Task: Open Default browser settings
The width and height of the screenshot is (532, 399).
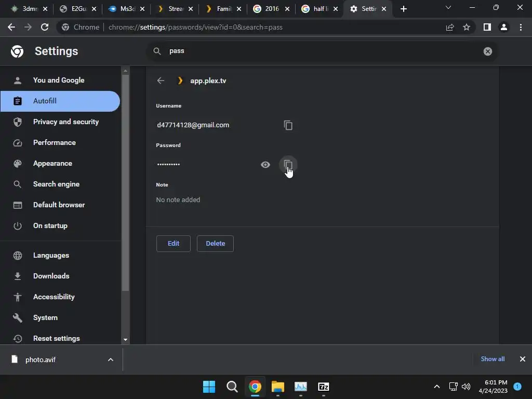Action: (60, 205)
